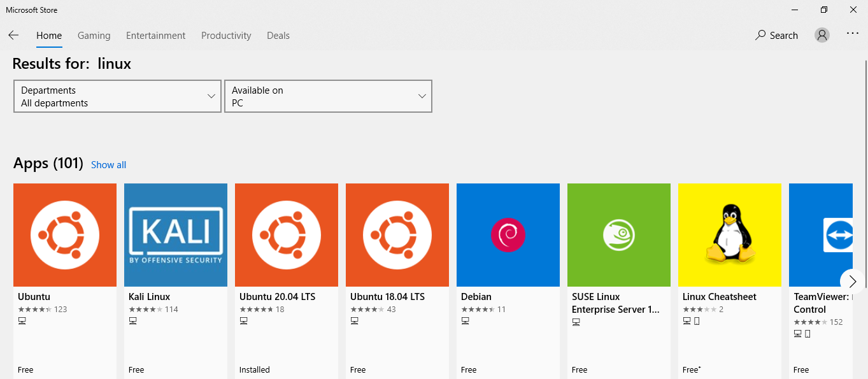Viewport: 868px width, 379px height.
Task: Select the Ubuntu 20.04 LTS title
Action: (x=278, y=297)
